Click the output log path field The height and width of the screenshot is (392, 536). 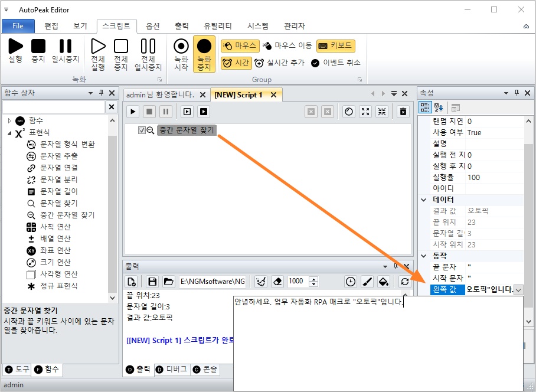point(213,282)
